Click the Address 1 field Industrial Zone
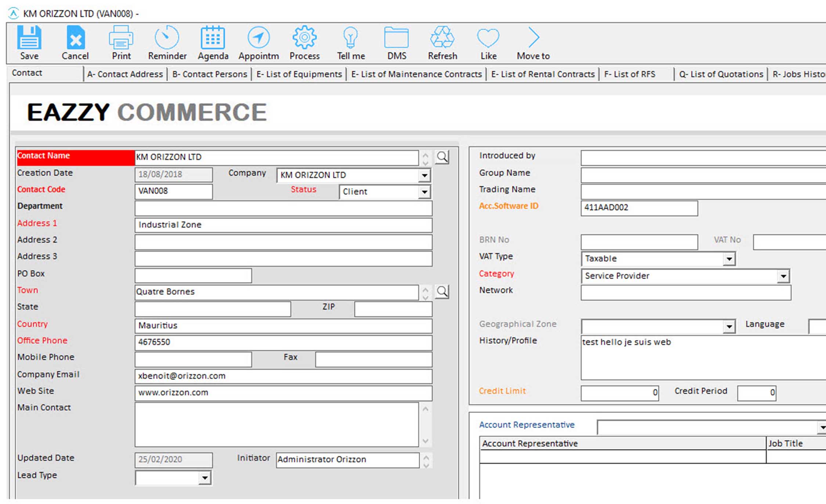The height and width of the screenshot is (504, 826). pyautogui.click(x=283, y=225)
